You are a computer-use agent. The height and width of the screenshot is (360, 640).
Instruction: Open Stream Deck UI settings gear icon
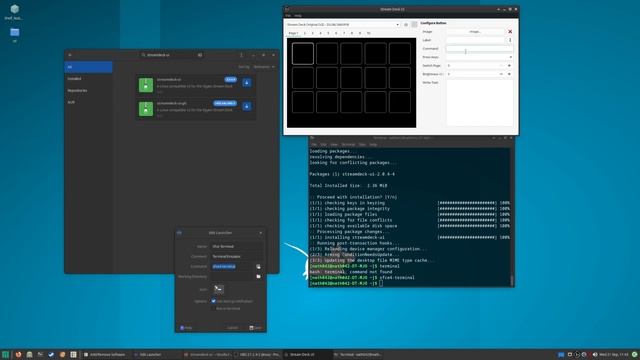[x=406, y=24]
